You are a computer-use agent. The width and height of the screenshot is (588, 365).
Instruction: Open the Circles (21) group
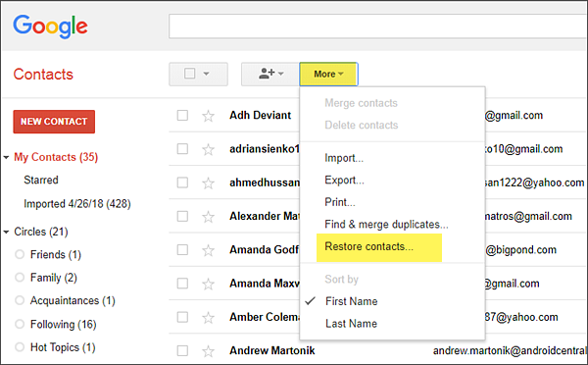pos(41,232)
